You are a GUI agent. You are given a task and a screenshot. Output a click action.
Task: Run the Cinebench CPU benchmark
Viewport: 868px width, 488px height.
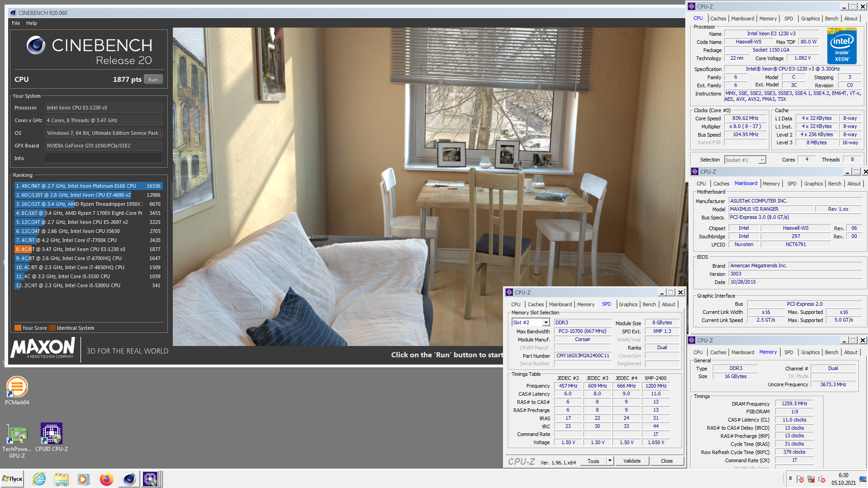click(153, 80)
